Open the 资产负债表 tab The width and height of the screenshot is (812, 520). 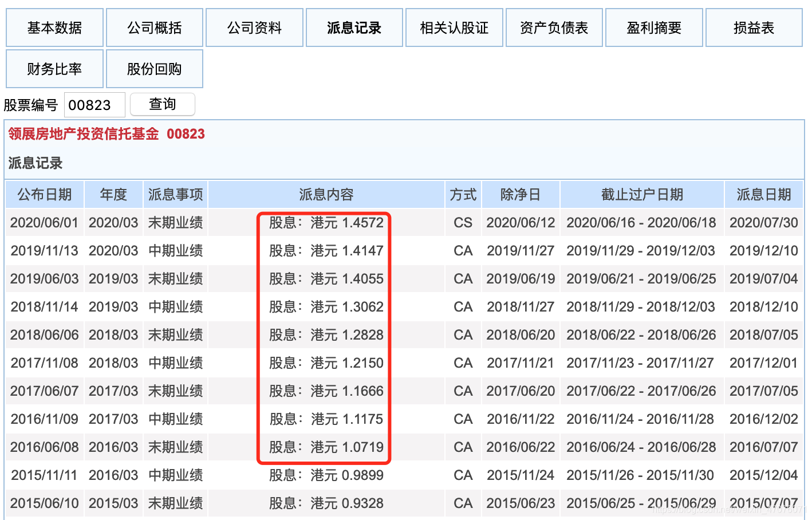click(x=554, y=27)
